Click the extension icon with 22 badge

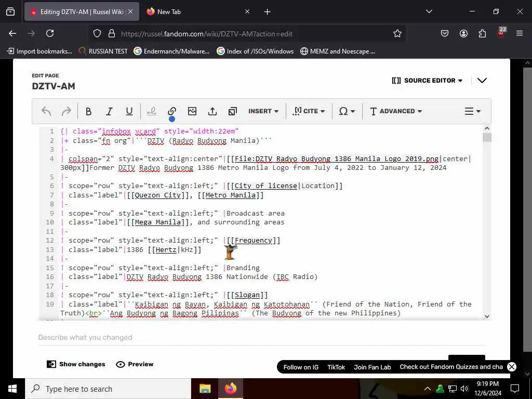(x=501, y=33)
